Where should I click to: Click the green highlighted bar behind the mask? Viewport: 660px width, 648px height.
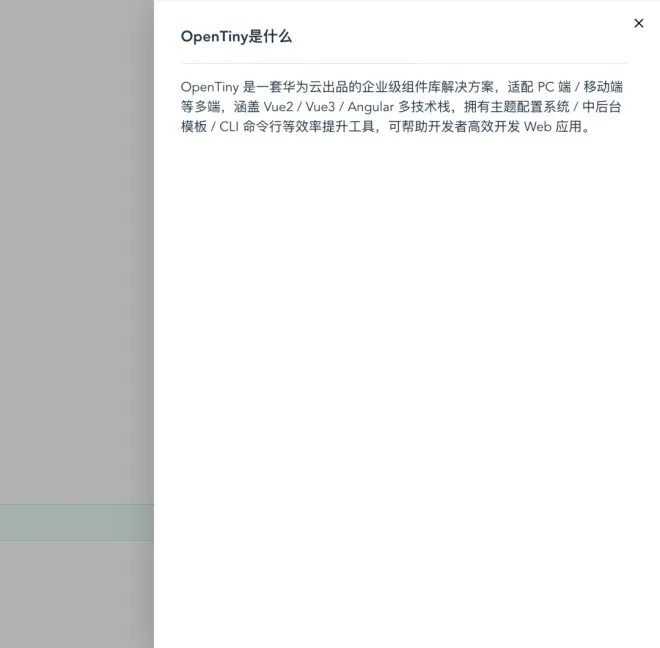tap(76, 522)
